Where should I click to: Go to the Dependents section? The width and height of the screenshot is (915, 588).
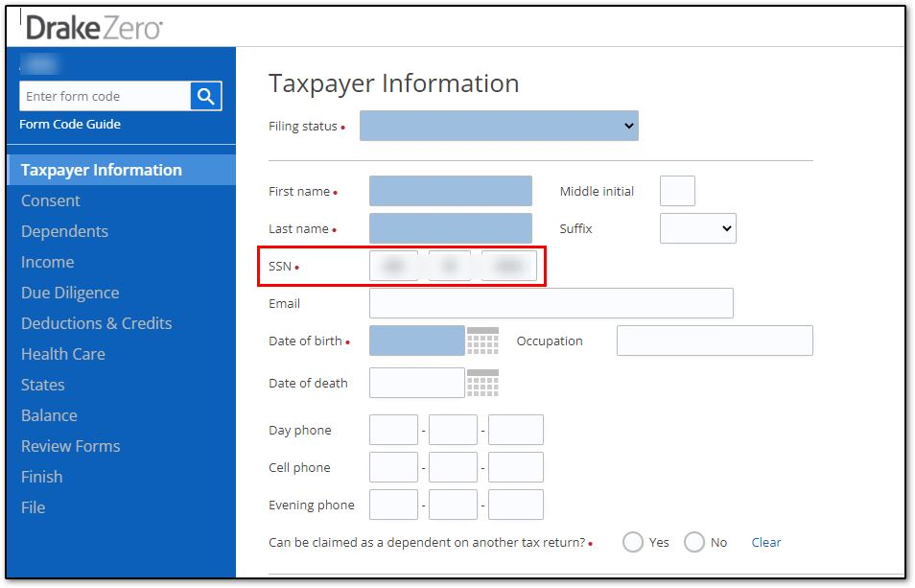(x=64, y=231)
